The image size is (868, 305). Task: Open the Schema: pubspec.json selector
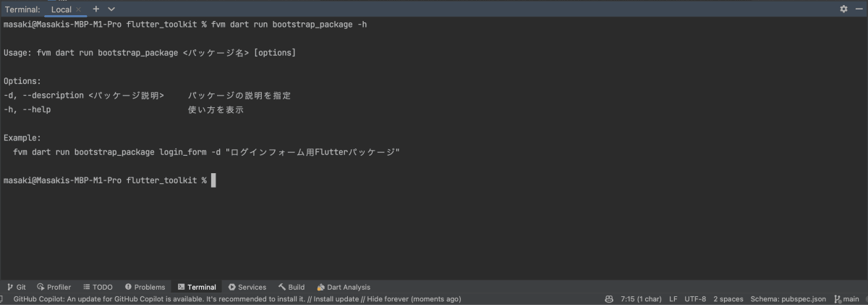coord(788,298)
